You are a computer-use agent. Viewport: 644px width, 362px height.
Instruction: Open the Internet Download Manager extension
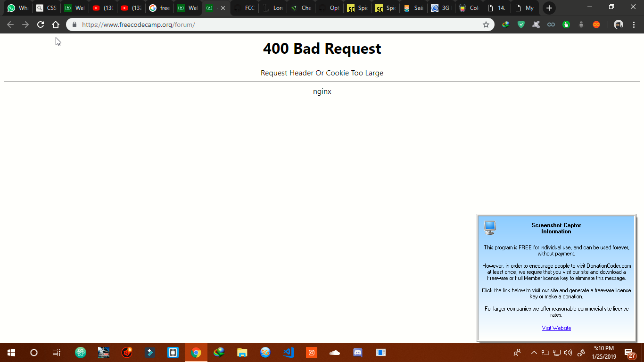tap(505, 24)
